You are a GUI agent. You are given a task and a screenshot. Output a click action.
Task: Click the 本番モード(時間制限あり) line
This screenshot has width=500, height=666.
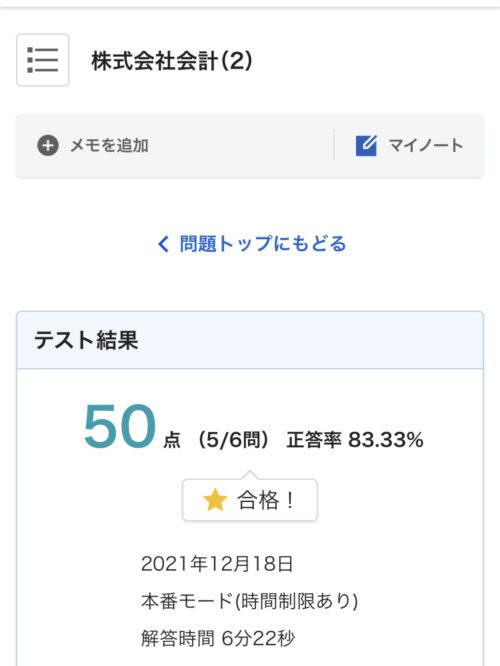tap(250, 601)
